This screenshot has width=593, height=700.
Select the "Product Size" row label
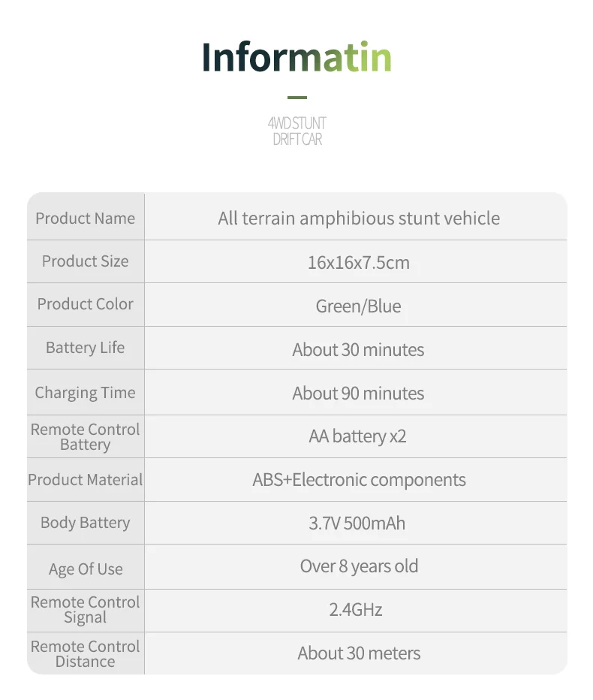point(86,261)
